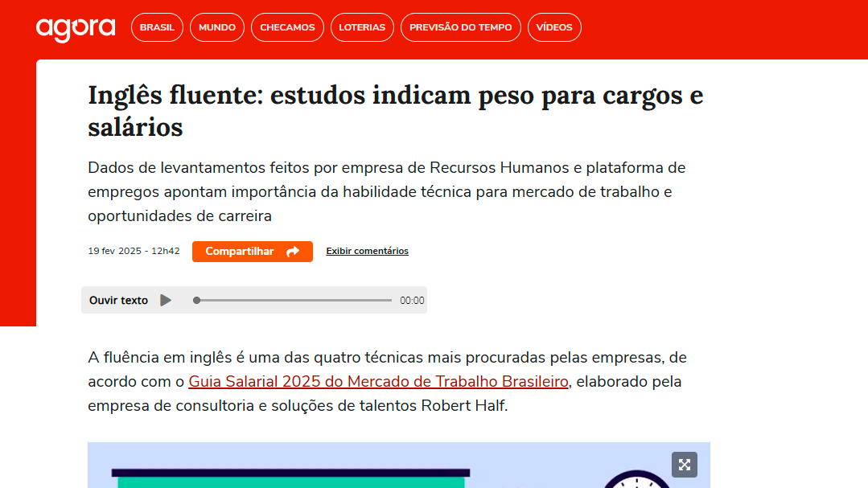Click the audio slider handle knob
Screen dimensions: 868x488
pyautogui.click(x=196, y=301)
